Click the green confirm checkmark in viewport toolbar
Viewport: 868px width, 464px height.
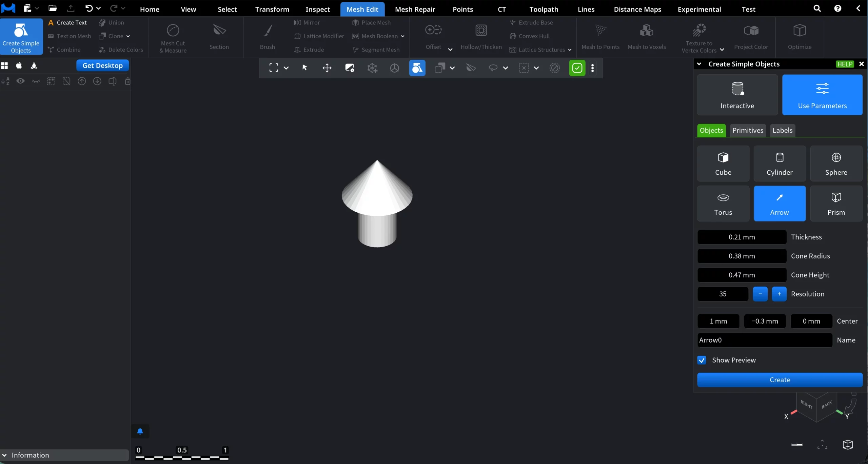[577, 68]
